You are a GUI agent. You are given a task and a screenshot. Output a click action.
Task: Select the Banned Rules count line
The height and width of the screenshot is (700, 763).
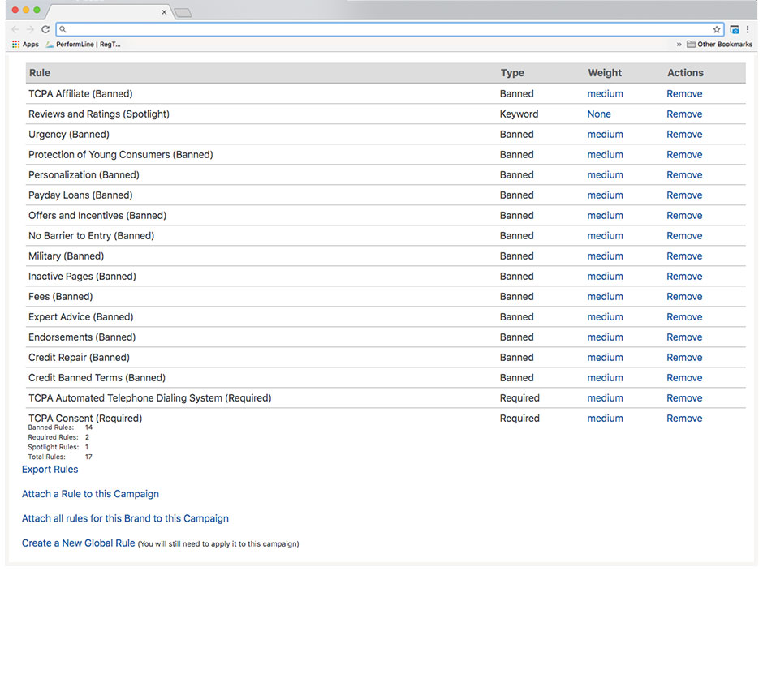pos(60,427)
